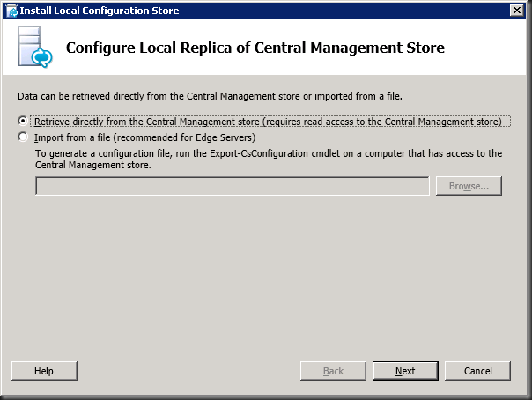
Task: Proceed with the Next button
Action: [405, 371]
